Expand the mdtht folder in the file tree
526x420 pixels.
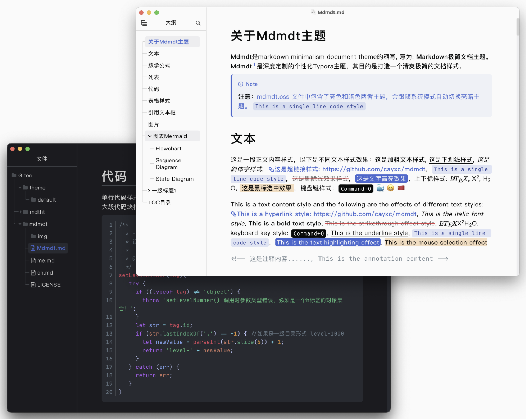click(x=20, y=212)
